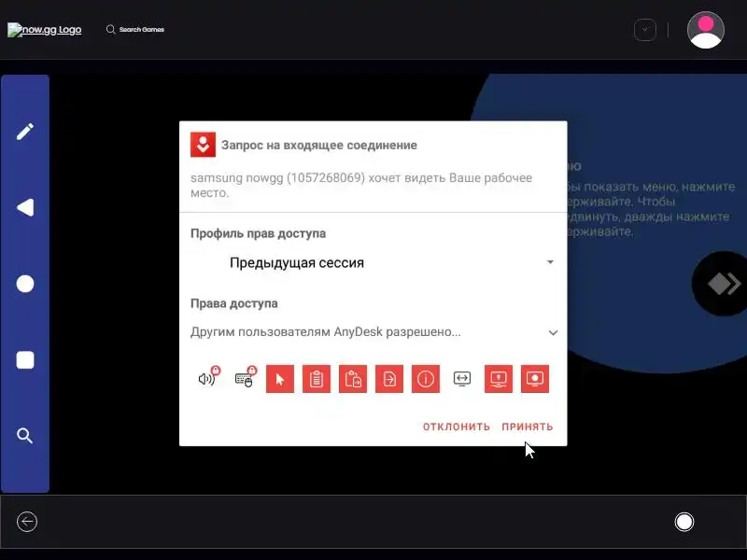Click the now.gg logo

coord(44,30)
